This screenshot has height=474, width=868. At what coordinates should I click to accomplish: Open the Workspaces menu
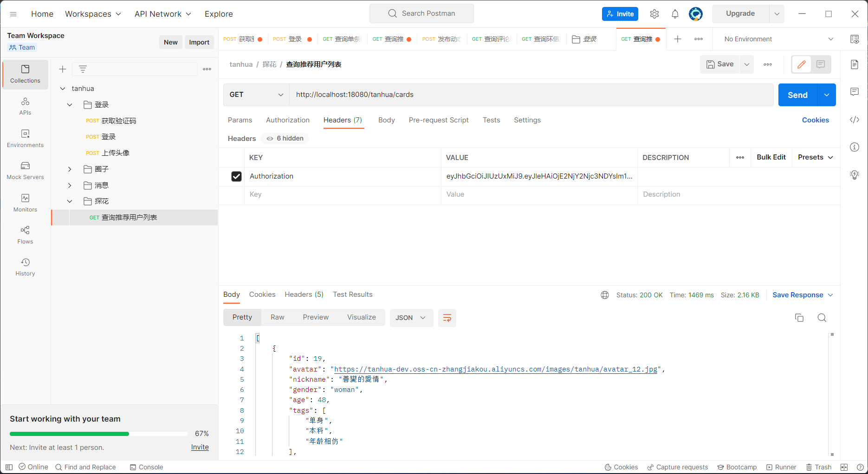pyautogui.click(x=93, y=14)
